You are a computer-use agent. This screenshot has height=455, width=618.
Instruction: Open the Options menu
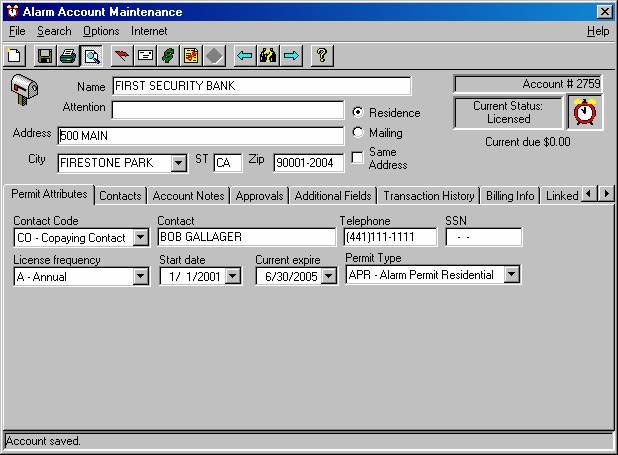(x=101, y=31)
